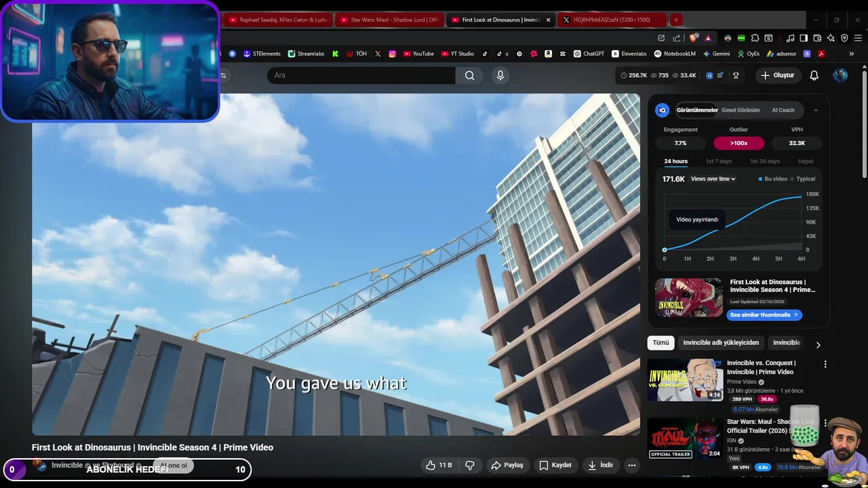The height and width of the screenshot is (488, 868).
Task: Open the STElements bookmark
Action: coord(262,54)
